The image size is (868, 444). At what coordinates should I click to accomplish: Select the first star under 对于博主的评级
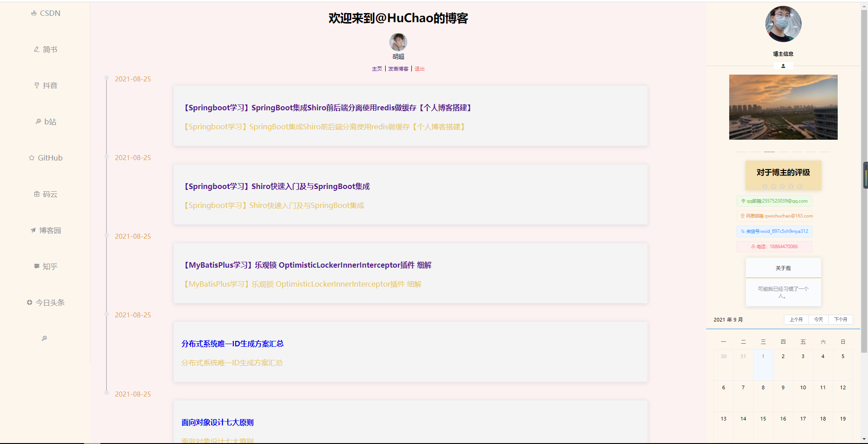(x=765, y=186)
